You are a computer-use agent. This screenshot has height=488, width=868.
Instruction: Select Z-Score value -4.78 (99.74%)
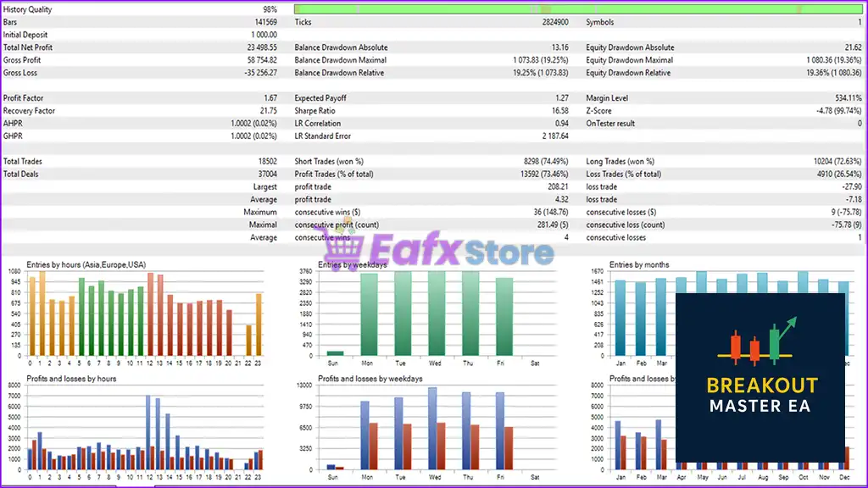(838, 111)
